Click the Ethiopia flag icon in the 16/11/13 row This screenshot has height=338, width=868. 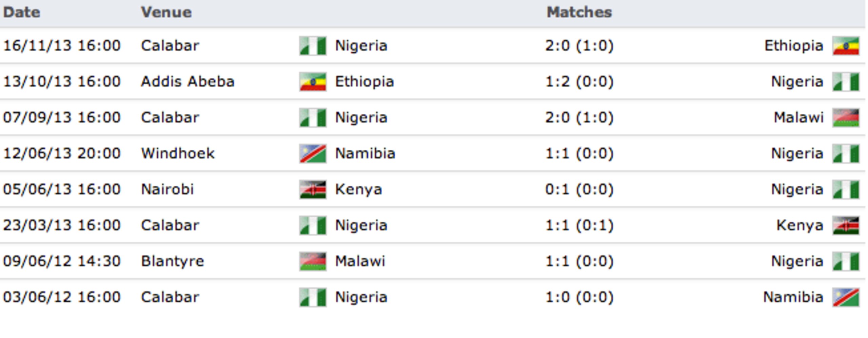tap(846, 46)
